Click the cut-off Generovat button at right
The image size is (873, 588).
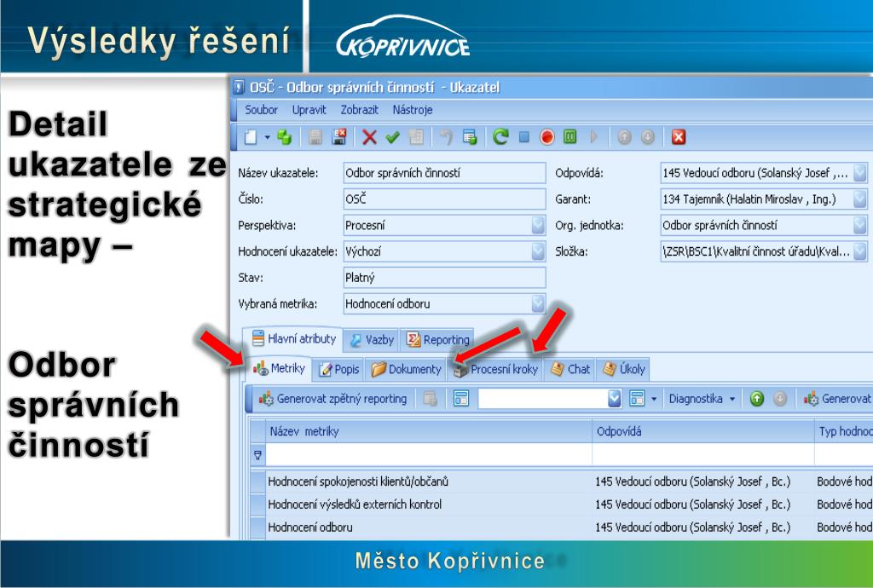coord(837,398)
